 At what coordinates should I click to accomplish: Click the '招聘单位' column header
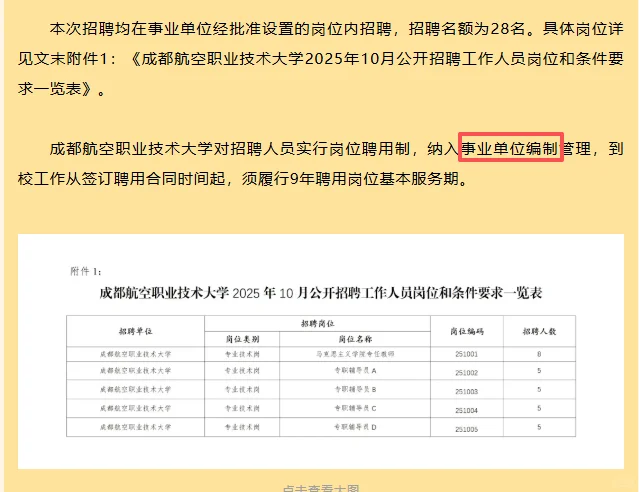135,331
